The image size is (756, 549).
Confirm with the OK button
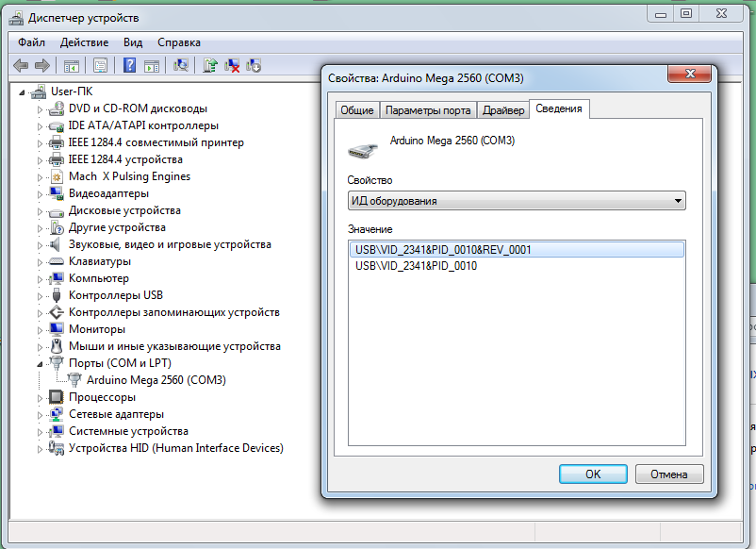click(x=593, y=474)
